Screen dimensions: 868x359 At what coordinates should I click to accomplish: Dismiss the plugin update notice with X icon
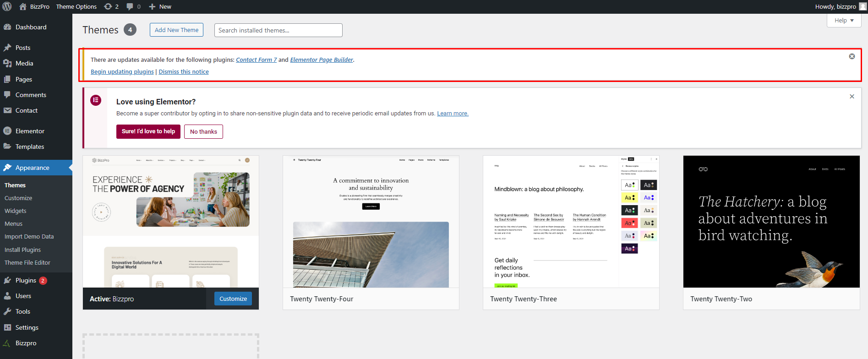pyautogui.click(x=852, y=56)
